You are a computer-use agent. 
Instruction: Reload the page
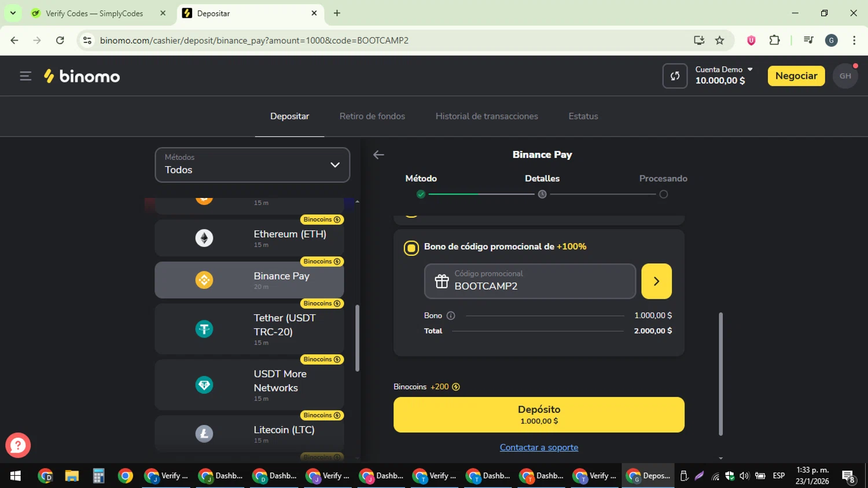60,40
